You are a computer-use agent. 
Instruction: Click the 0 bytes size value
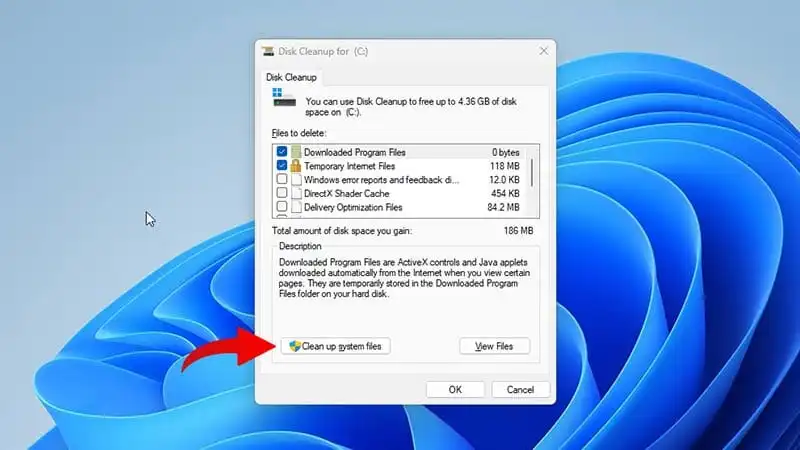tap(506, 152)
